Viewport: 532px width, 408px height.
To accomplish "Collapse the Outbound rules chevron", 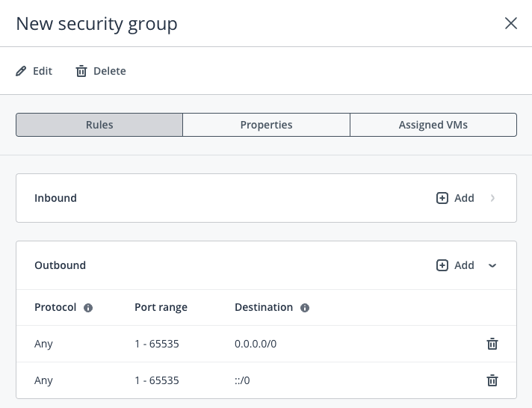I will [x=492, y=265].
